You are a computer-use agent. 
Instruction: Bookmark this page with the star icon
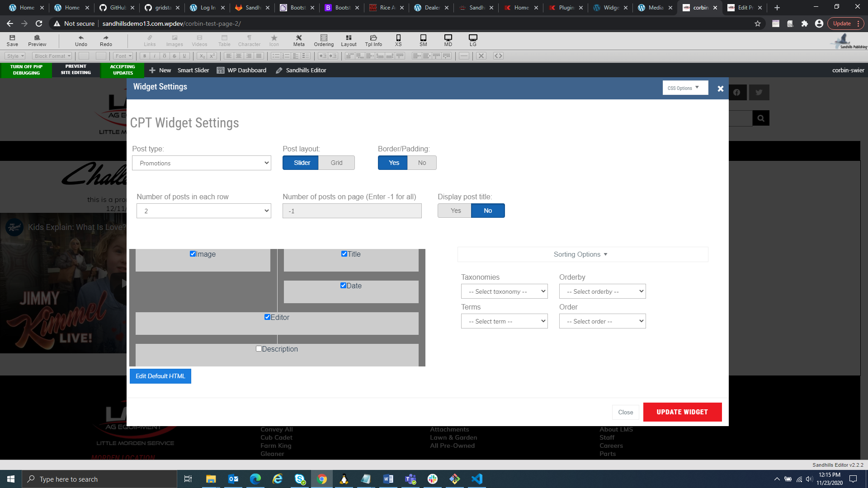758,23
